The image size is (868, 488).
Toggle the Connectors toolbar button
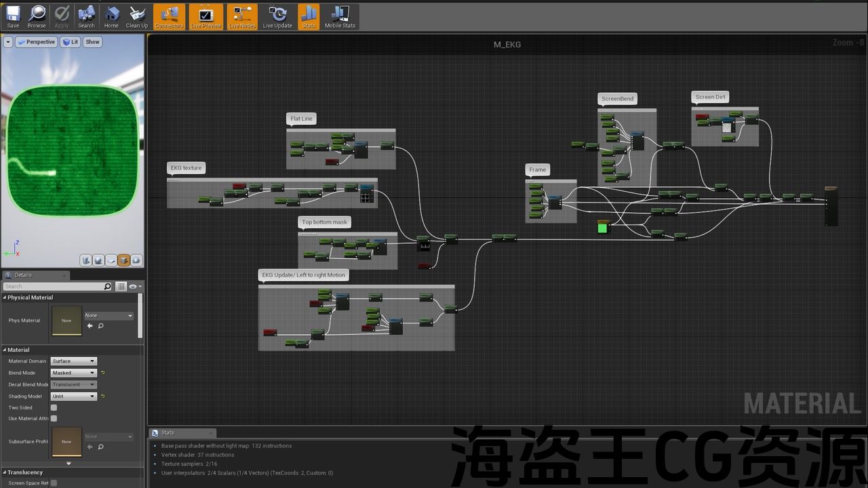[169, 17]
